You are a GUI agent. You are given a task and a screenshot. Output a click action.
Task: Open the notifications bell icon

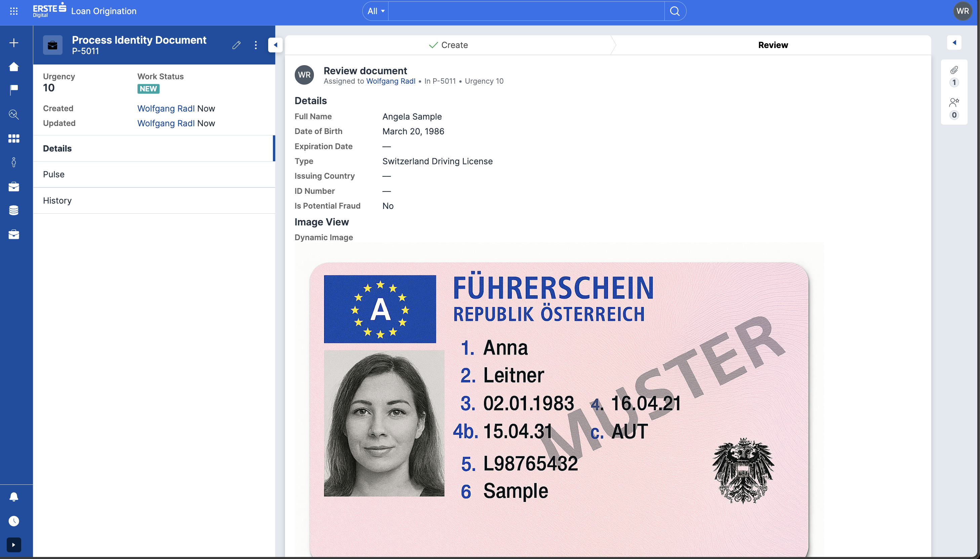(x=14, y=497)
